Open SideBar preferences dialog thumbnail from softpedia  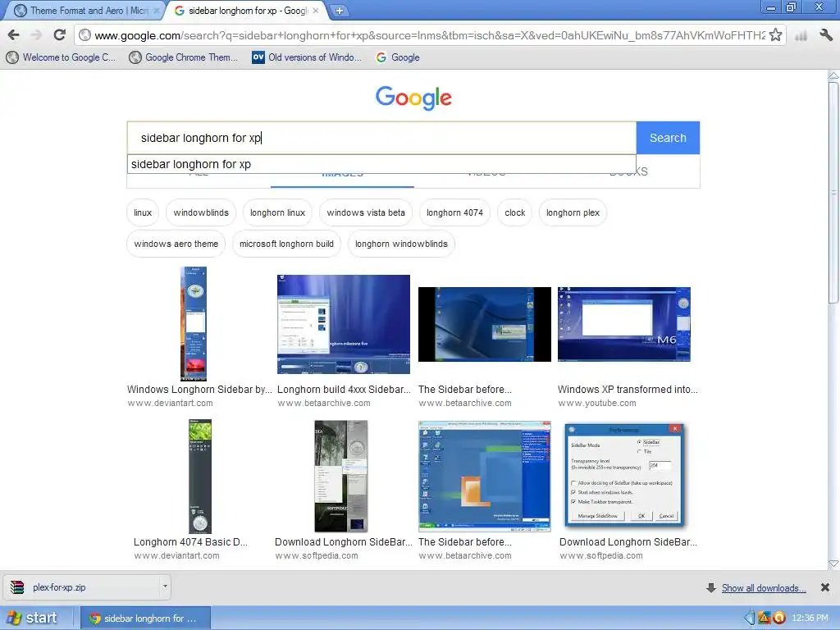point(624,476)
